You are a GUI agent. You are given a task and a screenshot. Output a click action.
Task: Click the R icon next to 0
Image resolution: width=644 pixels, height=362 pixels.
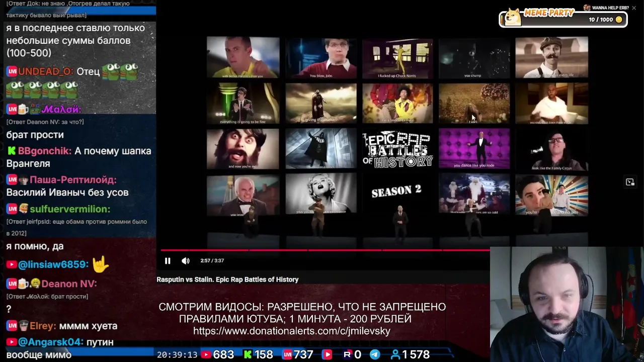coord(347,354)
